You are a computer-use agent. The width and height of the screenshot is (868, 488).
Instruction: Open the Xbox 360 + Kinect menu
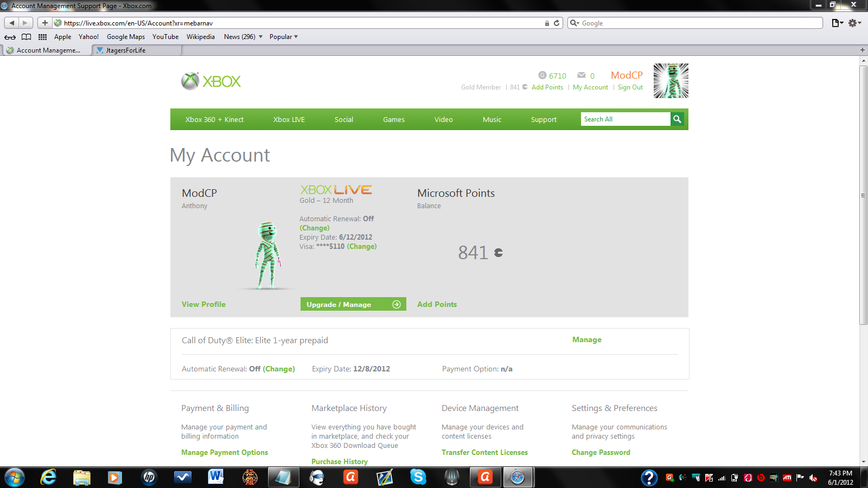[x=214, y=119]
